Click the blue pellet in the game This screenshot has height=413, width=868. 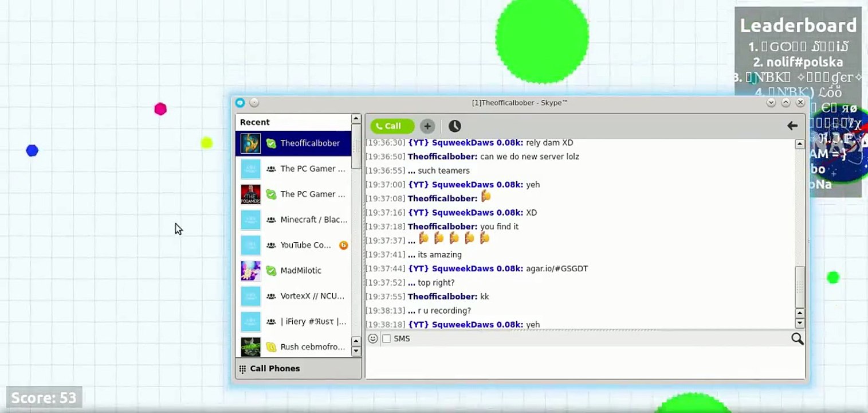(x=32, y=150)
